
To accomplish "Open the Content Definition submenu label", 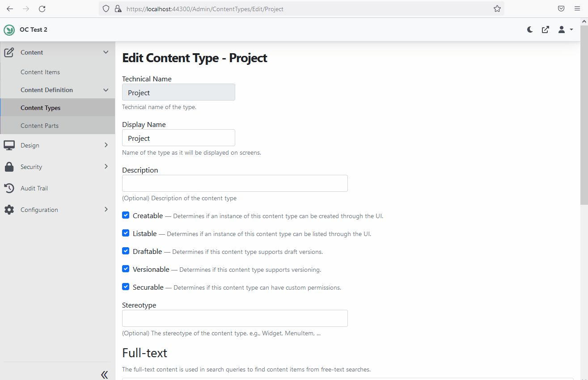I will click(x=47, y=90).
